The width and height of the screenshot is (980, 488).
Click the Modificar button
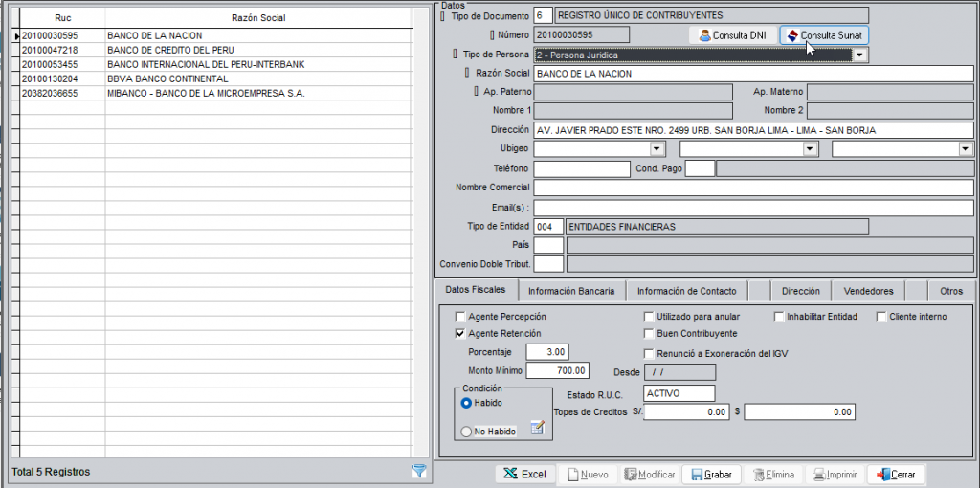(649, 475)
